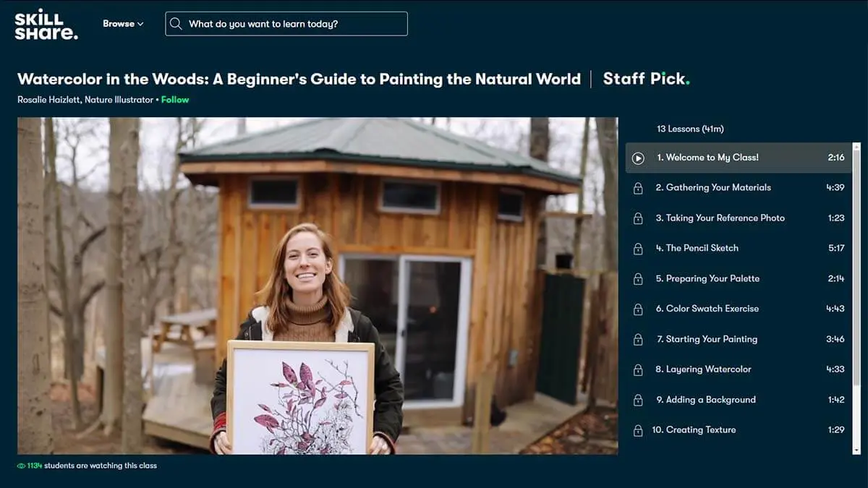868x488 pixels.
Task: Open lesson '10. Creating Texture'
Action: 739,431
